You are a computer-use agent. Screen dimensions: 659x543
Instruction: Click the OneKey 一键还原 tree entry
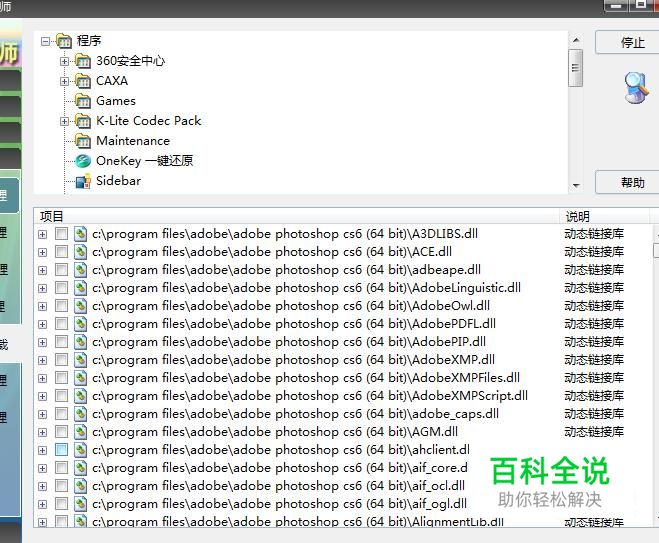pyautogui.click(x=145, y=161)
